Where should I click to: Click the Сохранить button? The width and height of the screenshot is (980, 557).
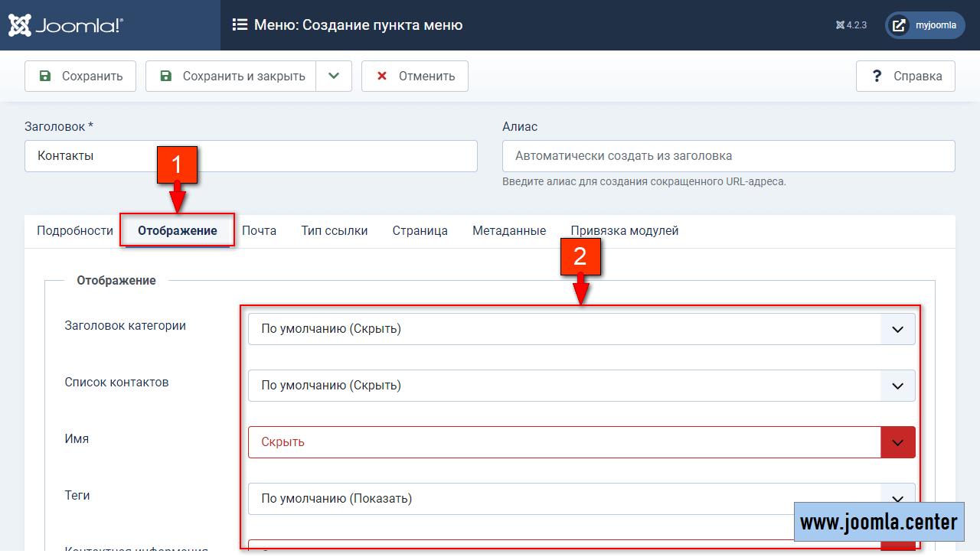tap(80, 77)
